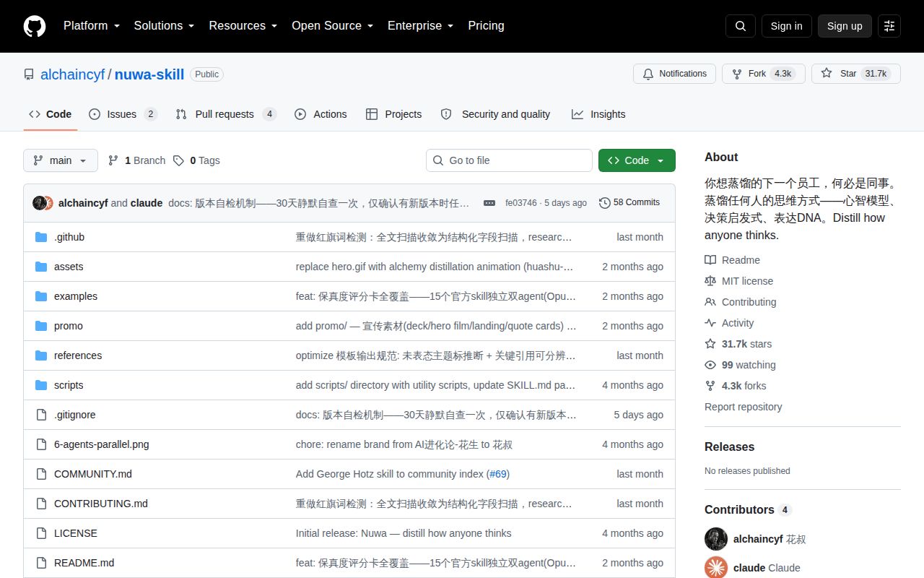
Task: Open the Security and quality tab
Action: pos(495,114)
